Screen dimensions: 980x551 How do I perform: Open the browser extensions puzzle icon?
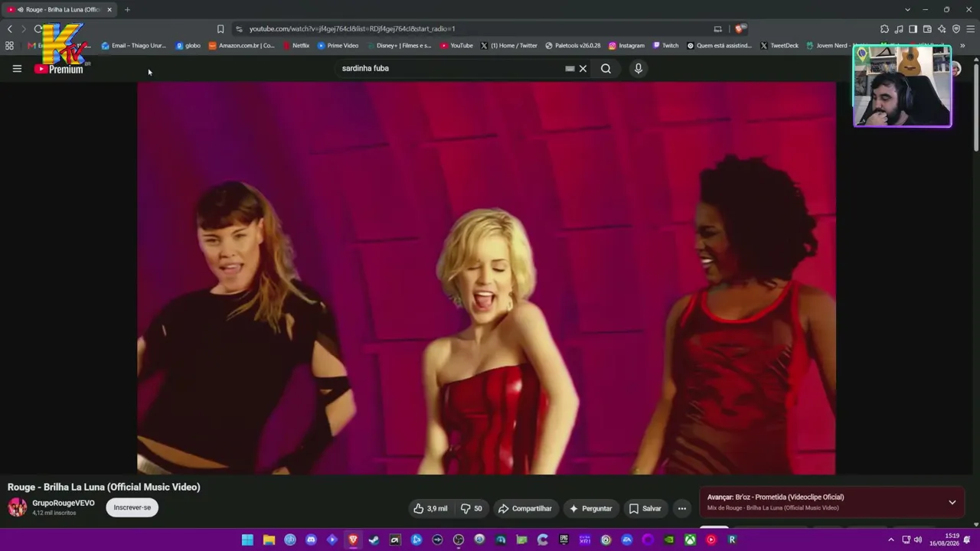(x=884, y=29)
